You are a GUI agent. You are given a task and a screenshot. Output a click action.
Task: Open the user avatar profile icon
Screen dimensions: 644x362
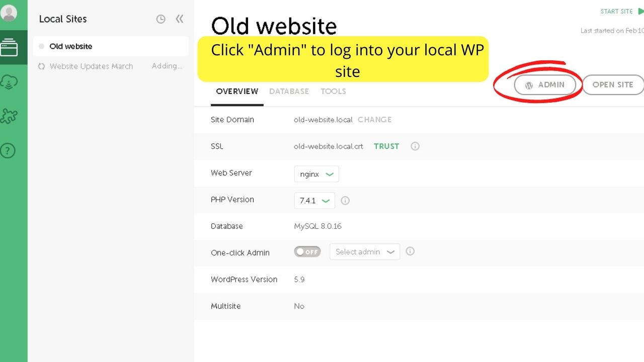(x=9, y=13)
